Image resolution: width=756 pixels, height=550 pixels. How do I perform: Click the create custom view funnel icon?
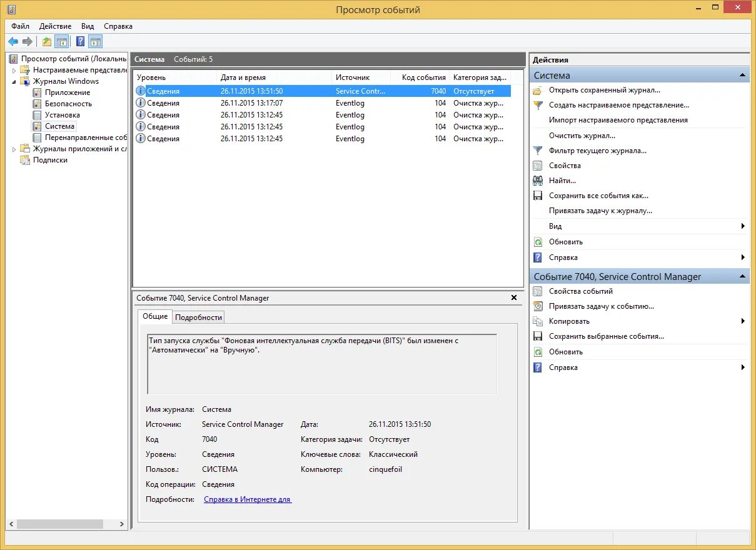point(538,105)
